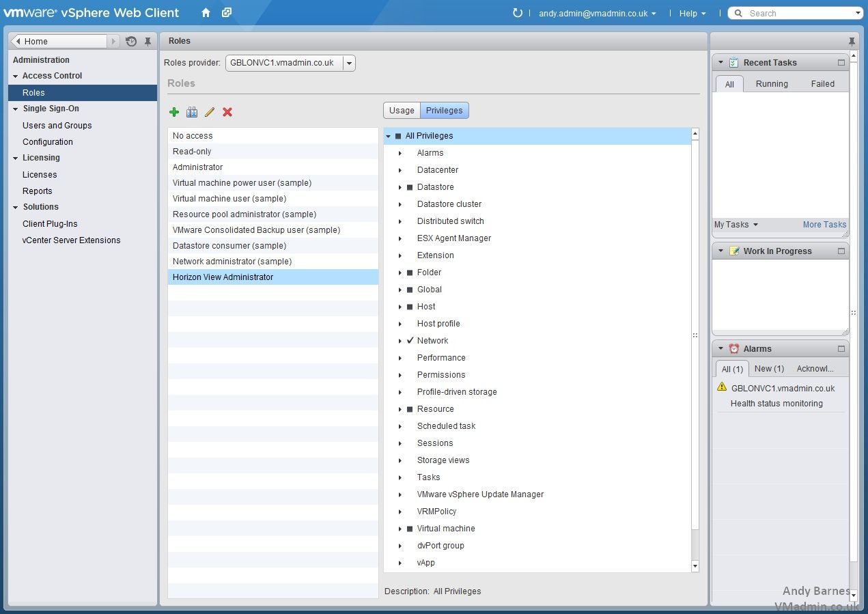Click the refresh icon in the header
868x614 pixels.
[x=518, y=13]
